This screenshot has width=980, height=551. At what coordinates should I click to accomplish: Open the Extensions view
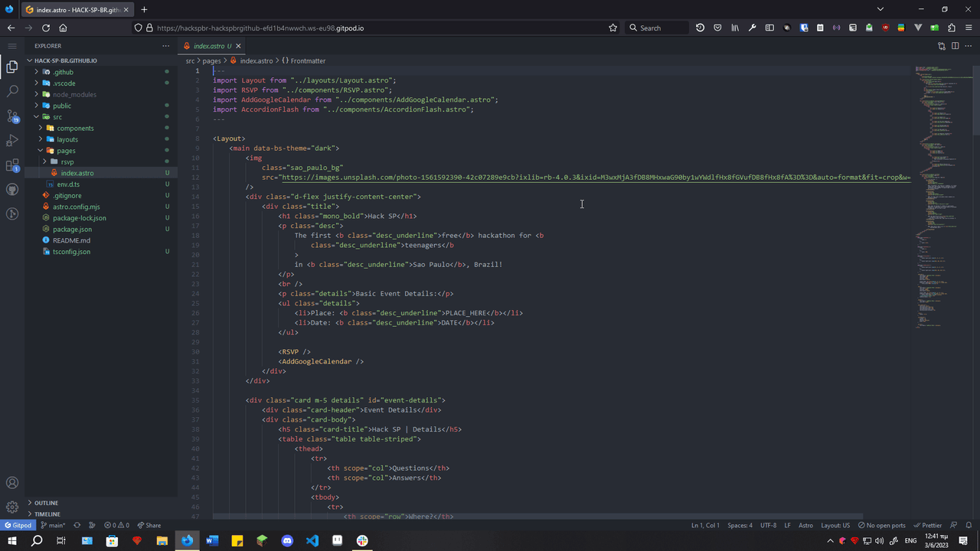(12, 165)
